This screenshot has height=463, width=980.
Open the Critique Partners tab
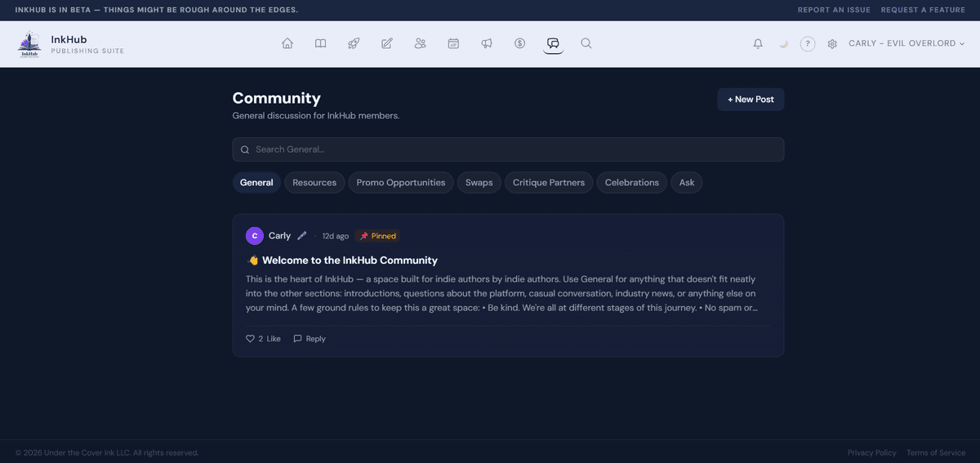pyautogui.click(x=549, y=183)
